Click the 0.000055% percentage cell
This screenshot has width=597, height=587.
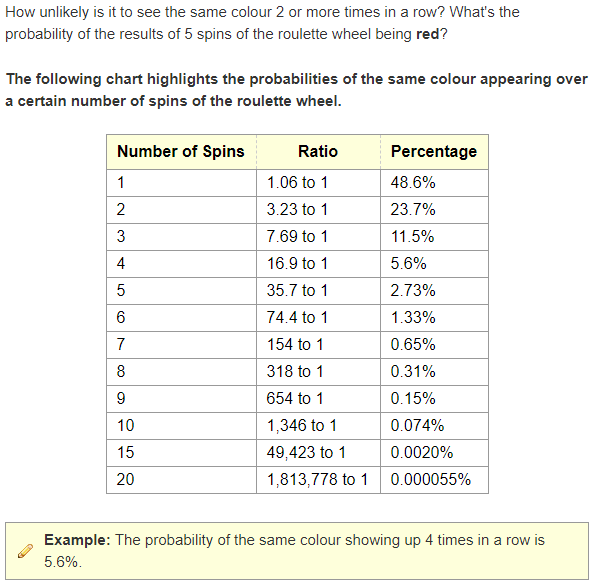434,480
